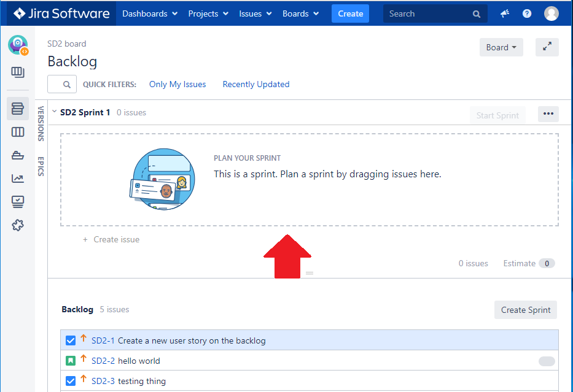Image resolution: width=573 pixels, height=392 pixels.
Task: Open the Dashboards menu
Action: pyautogui.click(x=149, y=13)
